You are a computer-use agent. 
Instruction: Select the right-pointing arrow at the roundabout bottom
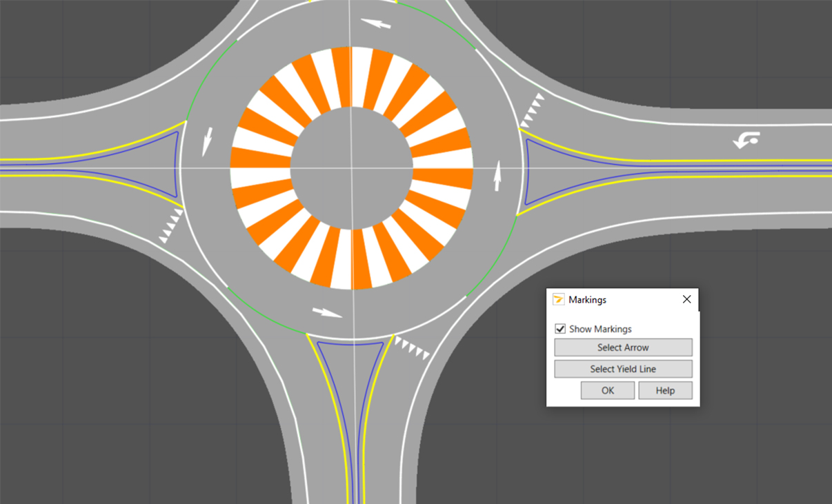[x=328, y=312]
